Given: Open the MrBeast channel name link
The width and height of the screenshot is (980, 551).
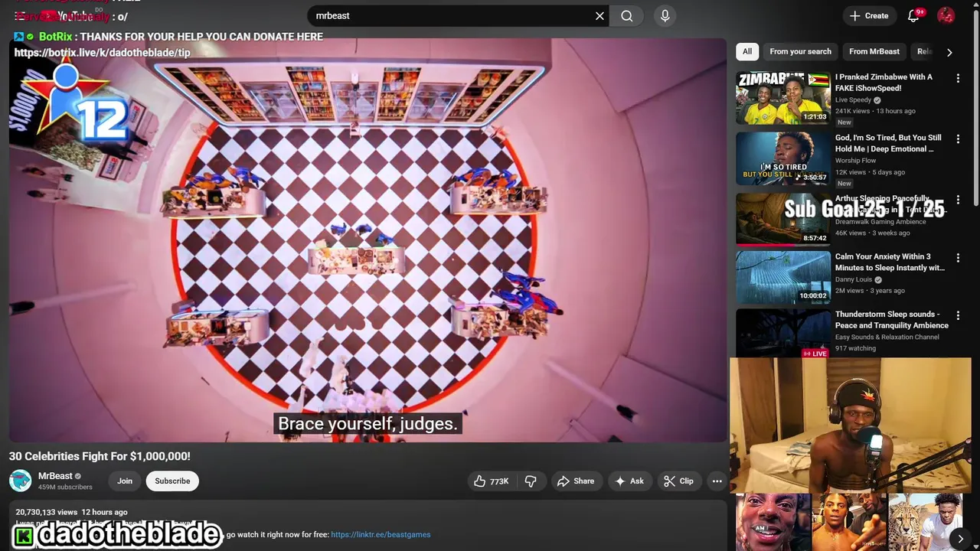Looking at the screenshot, I should coord(55,476).
